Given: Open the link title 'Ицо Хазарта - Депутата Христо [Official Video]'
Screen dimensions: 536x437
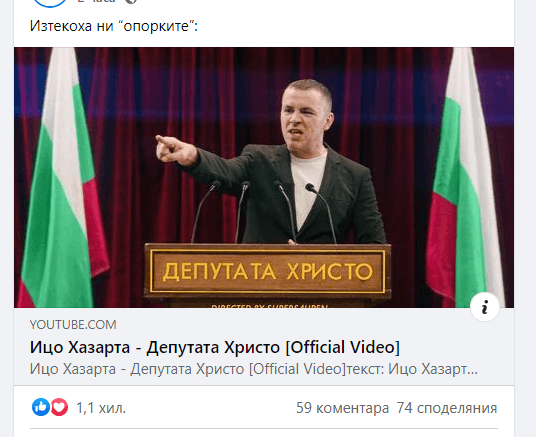Looking at the screenshot, I should point(215,347).
